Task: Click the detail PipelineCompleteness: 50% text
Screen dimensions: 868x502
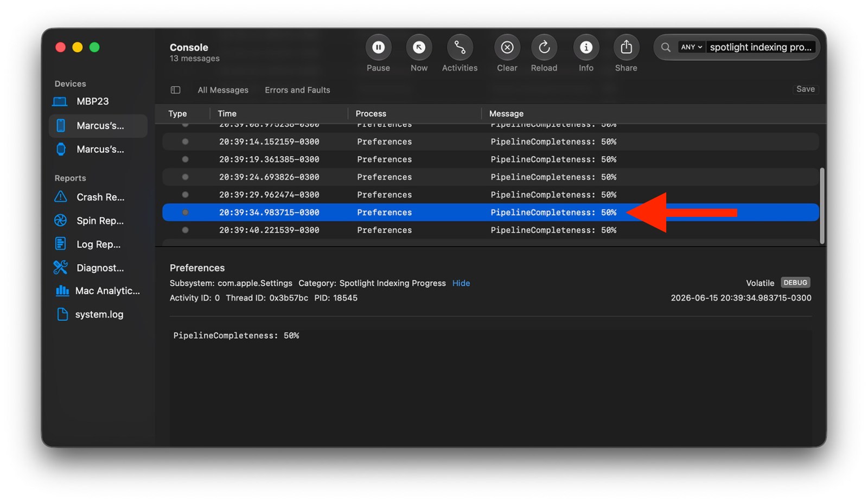Action: coord(236,336)
